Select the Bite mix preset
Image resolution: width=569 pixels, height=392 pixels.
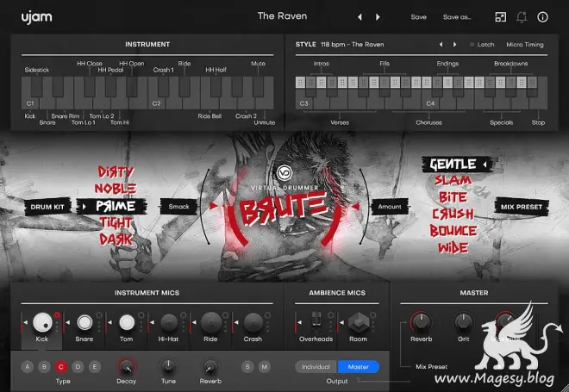[453, 197]
